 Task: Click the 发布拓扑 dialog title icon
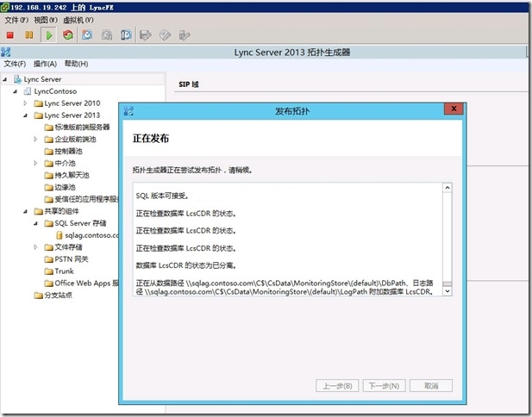coord(128,111)
